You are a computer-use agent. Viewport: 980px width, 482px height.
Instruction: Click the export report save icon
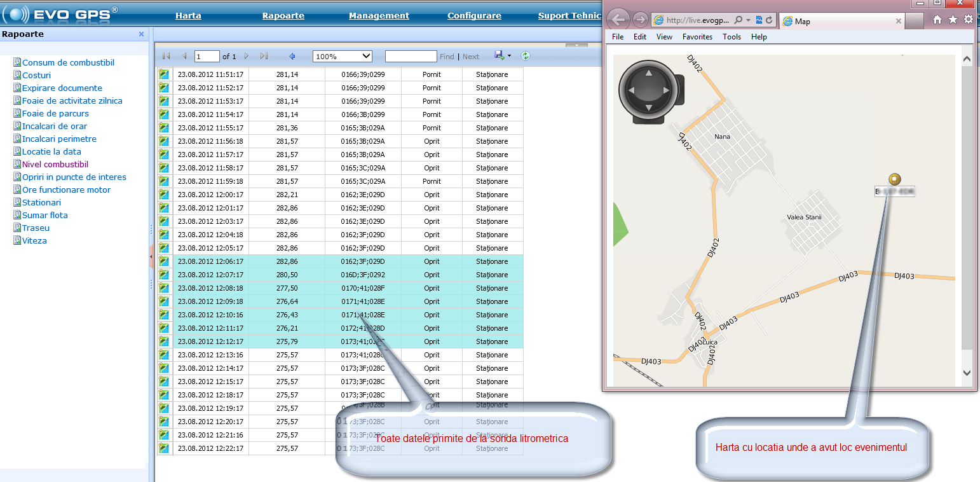499,56
